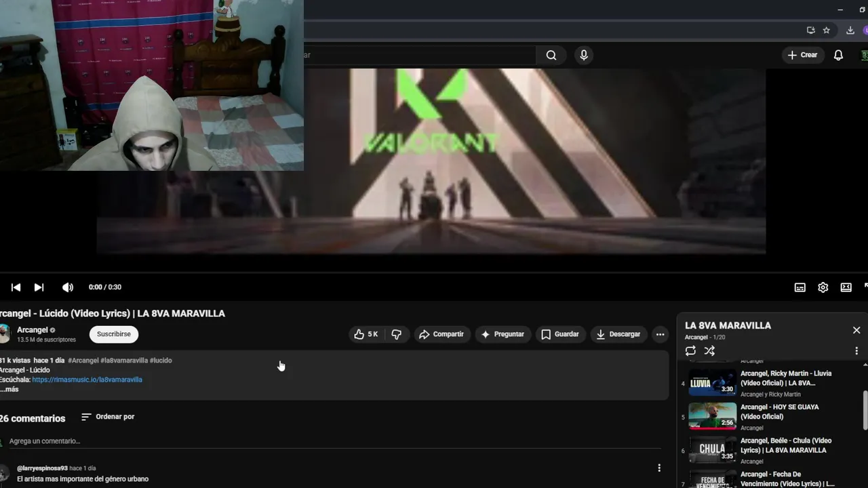868x488 pixels.
Task: Bookmark this page with star icon
Action: tap(827, 30)
